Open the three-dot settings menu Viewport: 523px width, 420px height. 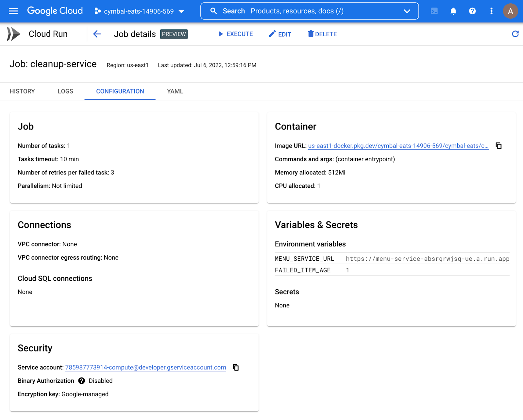coord(491,11)
